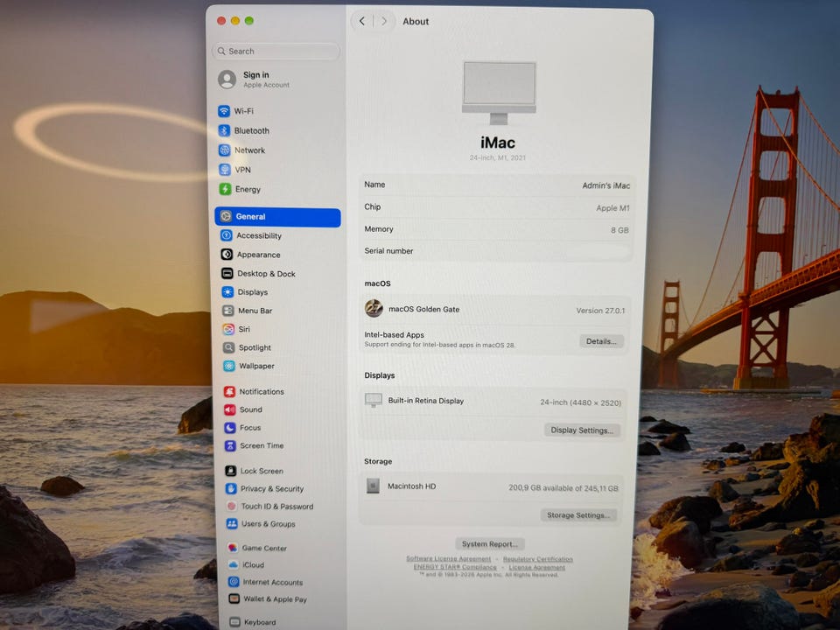Open the Focus moon icon
Image resolution: width=840 pixels, height=630 pixels.
click(230, 428)
